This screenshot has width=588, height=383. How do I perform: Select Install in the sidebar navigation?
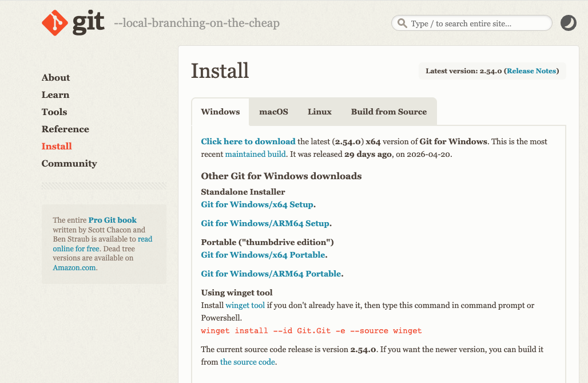[57, 147]
